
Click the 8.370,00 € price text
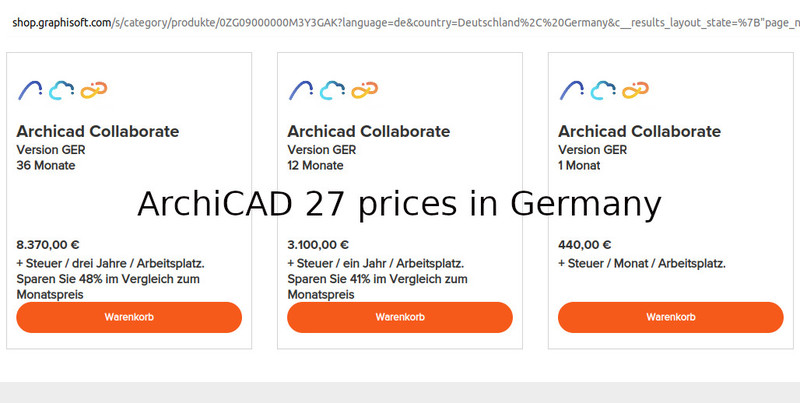pyautogui.click(x=48, y=244)
